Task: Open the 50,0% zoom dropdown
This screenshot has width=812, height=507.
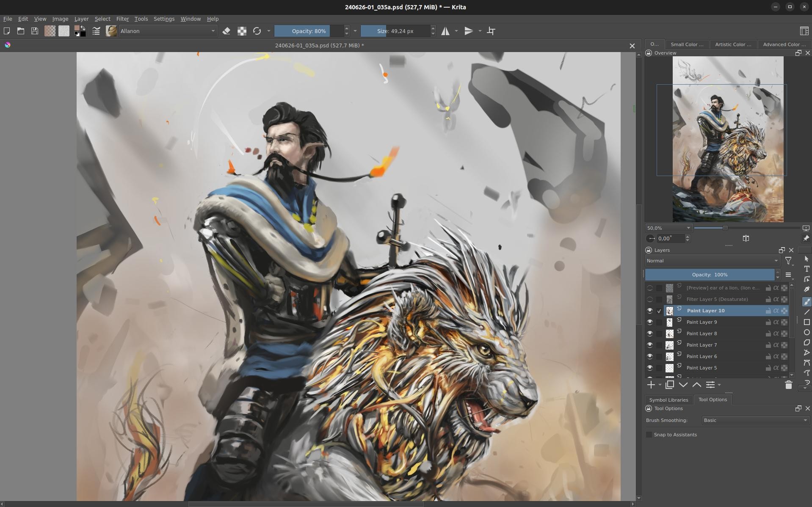Action: coord(668,228)
